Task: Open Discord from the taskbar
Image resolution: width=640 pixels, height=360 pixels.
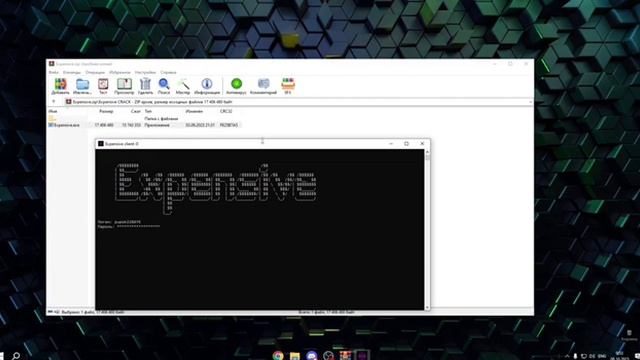Action: 311,356
